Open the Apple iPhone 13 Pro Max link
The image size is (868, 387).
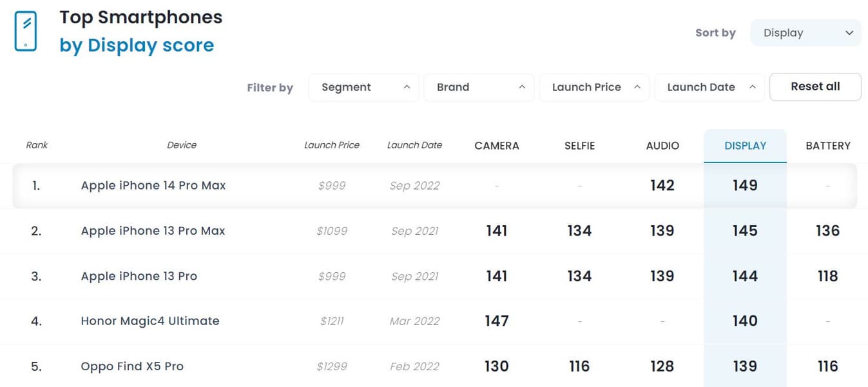153,231
